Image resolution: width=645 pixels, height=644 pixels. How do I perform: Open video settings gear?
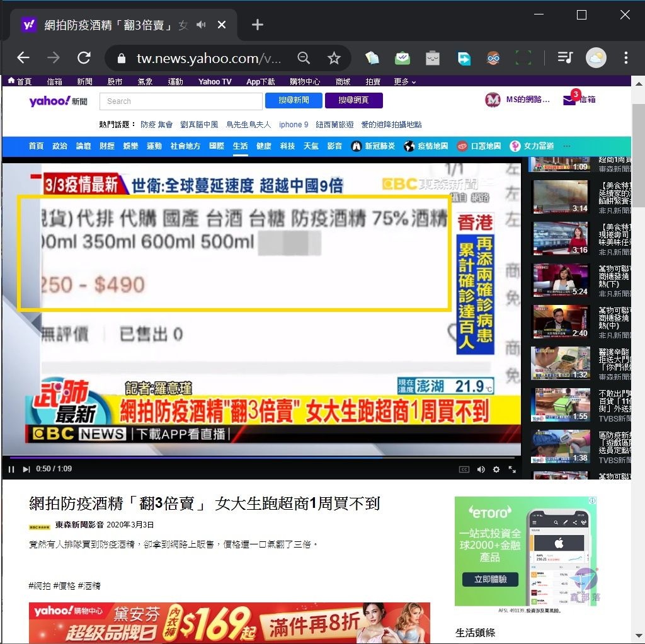[x=496, y=469]
